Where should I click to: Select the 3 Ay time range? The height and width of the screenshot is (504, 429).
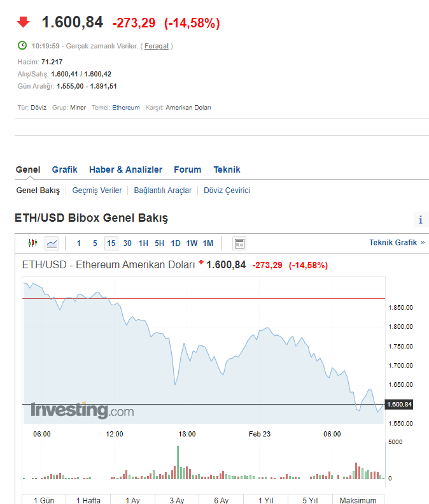click(x=177, y=500)
